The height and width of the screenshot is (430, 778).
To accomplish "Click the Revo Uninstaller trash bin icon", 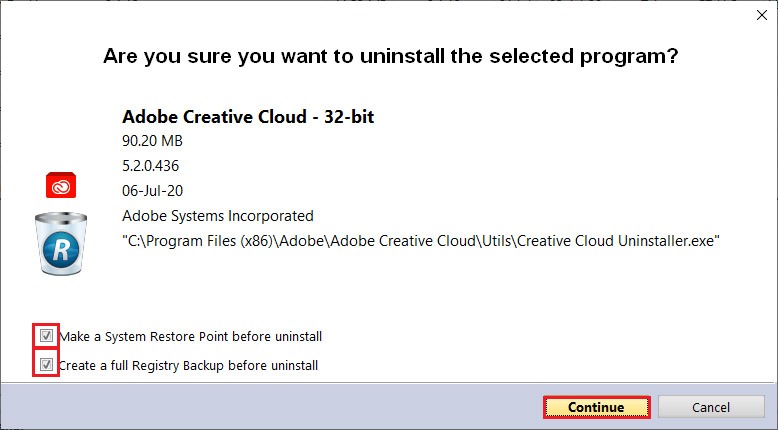I will [61, 243].
